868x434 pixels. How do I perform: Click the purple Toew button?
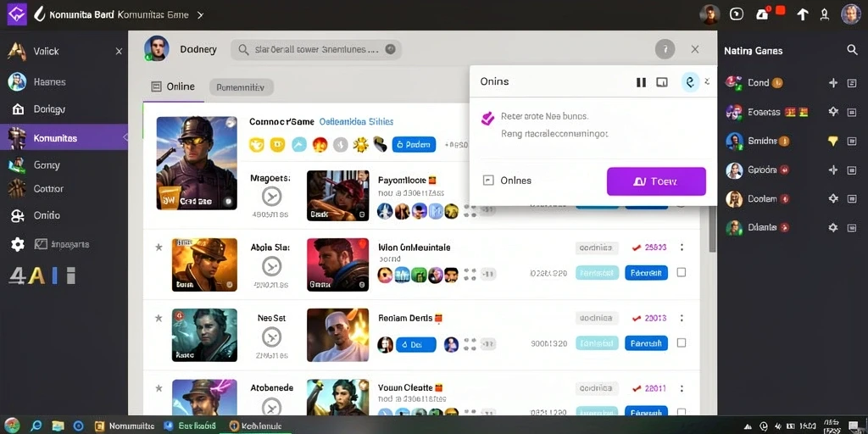click(x=656, y=181)
